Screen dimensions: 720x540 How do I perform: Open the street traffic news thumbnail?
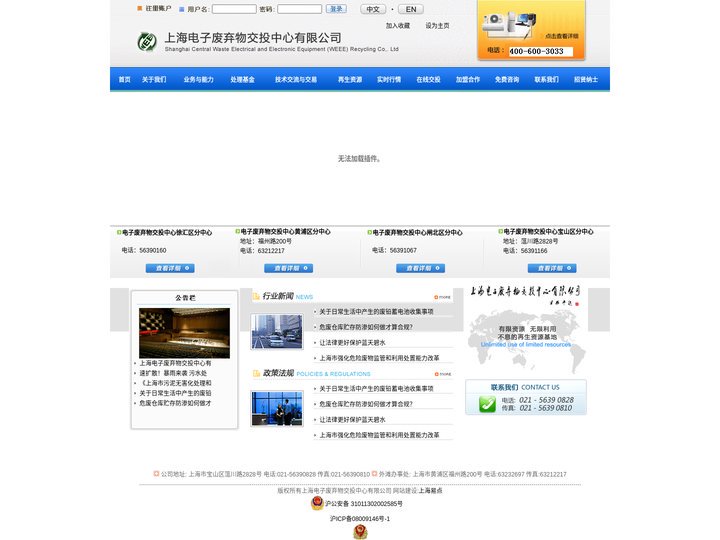pos(277,332)
